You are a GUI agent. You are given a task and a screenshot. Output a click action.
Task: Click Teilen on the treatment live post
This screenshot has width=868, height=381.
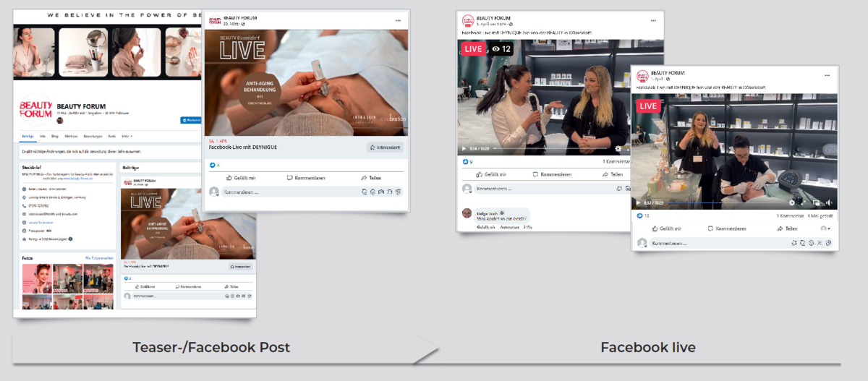(x=787, y=228)
